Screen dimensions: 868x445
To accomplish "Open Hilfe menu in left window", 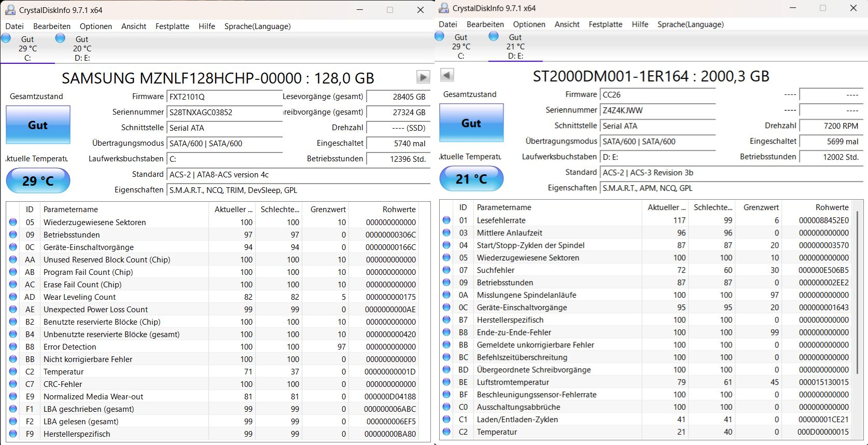I will pyautogui.click(x=207, y=26).
